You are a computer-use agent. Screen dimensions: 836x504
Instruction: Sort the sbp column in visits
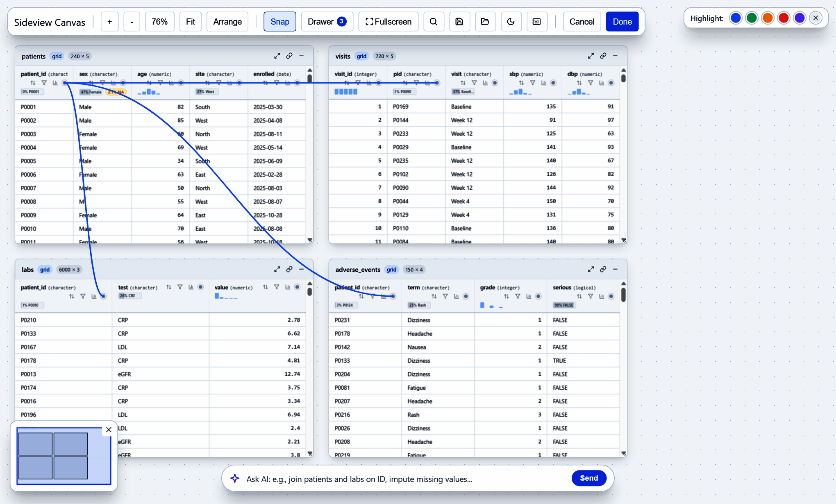click(521, 83)
